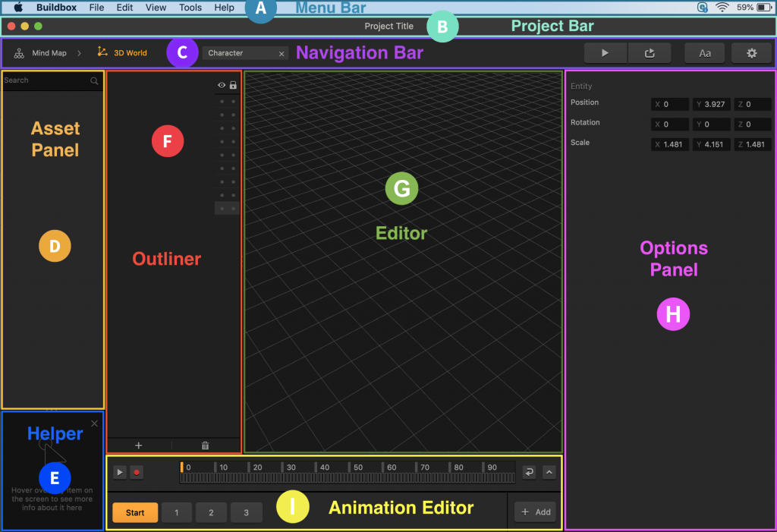Toggle the lock column header in Outliner
This screenshot has width=777, height=532.
233,86
